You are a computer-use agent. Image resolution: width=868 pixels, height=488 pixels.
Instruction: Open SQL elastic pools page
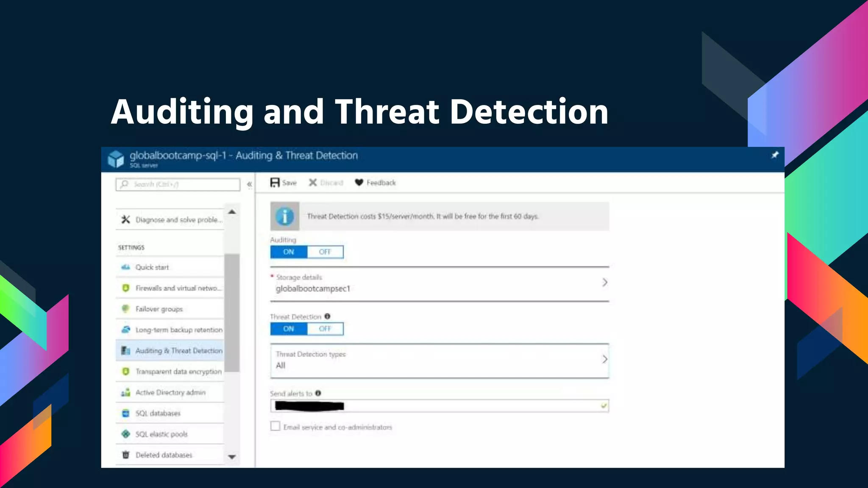click(x=170, y=434)
